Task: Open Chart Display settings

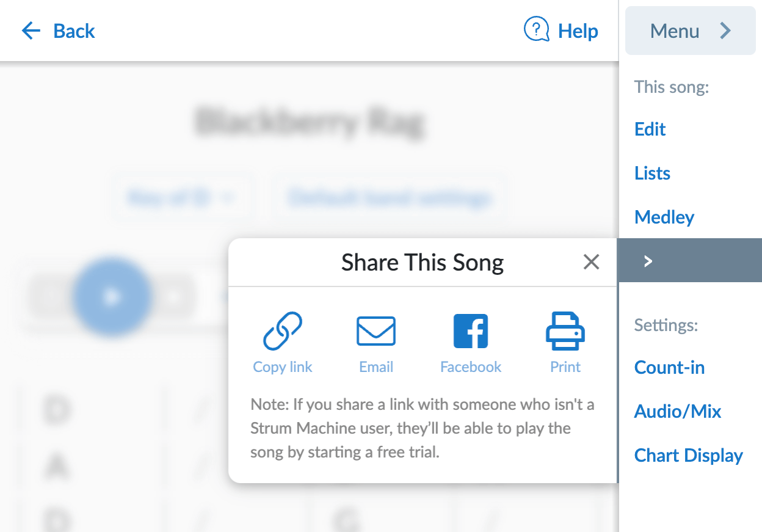Action: click(688, 455)
